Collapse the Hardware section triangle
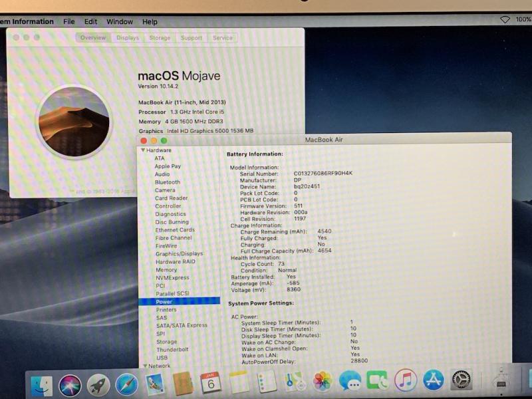Screen dimensions: 532x399 point(142,151)
